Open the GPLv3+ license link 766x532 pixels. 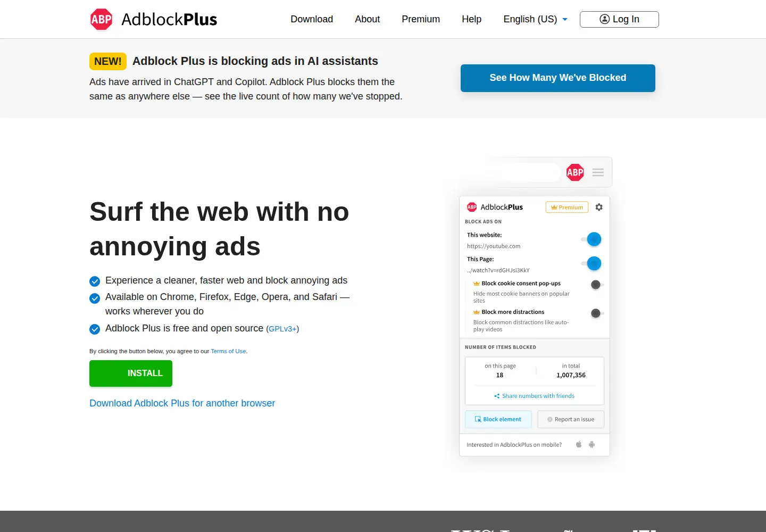coord(282,329)
